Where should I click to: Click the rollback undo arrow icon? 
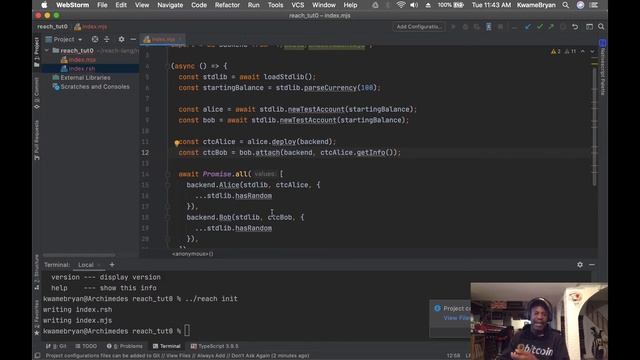575,27
